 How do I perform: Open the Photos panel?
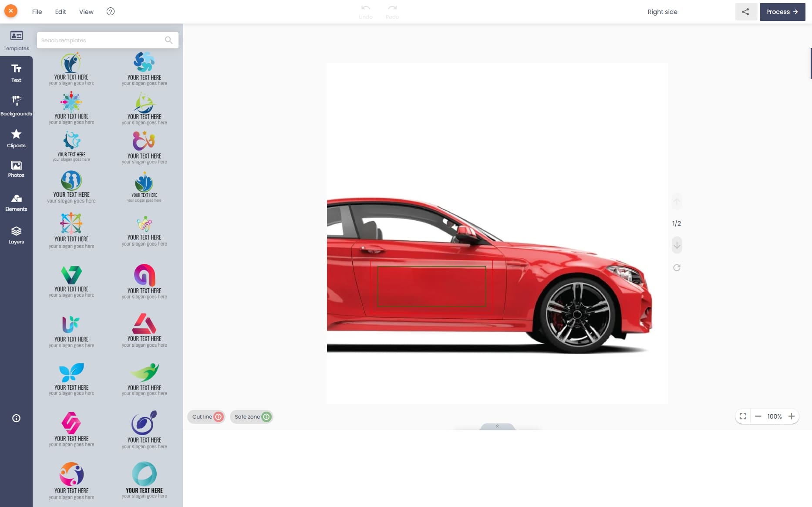click(x=16, y=169)
